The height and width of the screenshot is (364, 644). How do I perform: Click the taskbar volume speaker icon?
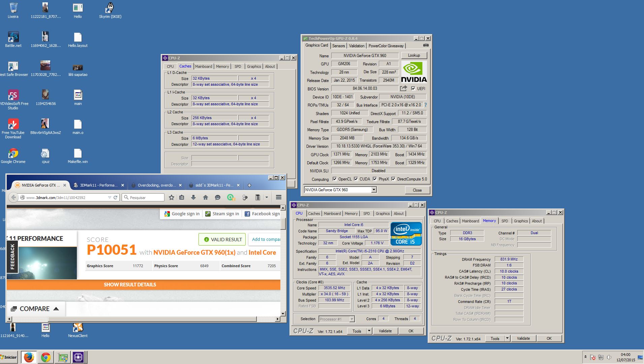609,357
